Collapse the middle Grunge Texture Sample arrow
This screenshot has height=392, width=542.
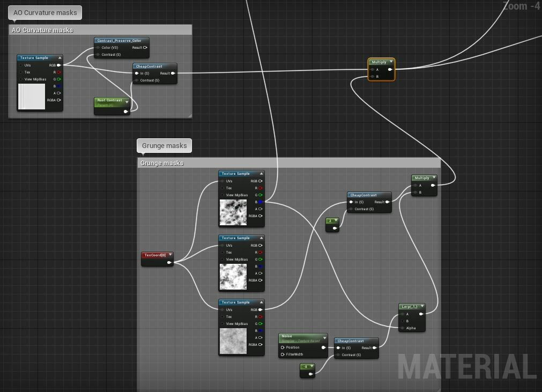click(x=261, y=238)
